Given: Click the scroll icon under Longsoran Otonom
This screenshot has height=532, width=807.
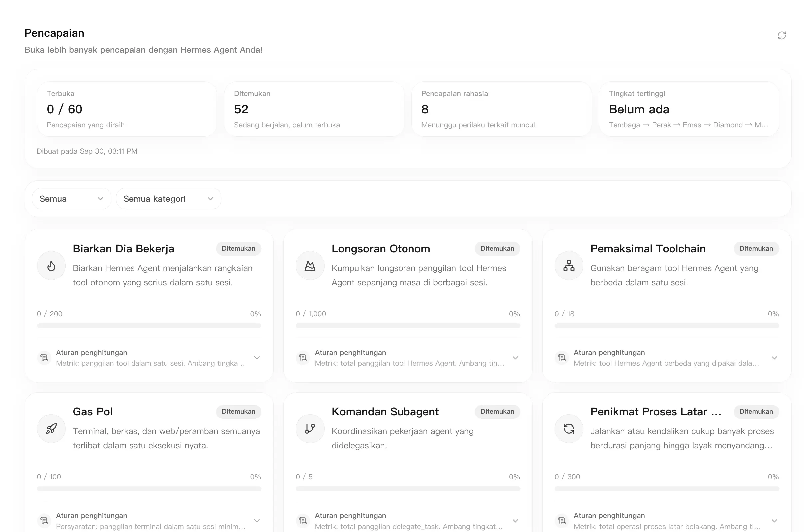Looking at the screenshot, I should click(x=303, y=358).
